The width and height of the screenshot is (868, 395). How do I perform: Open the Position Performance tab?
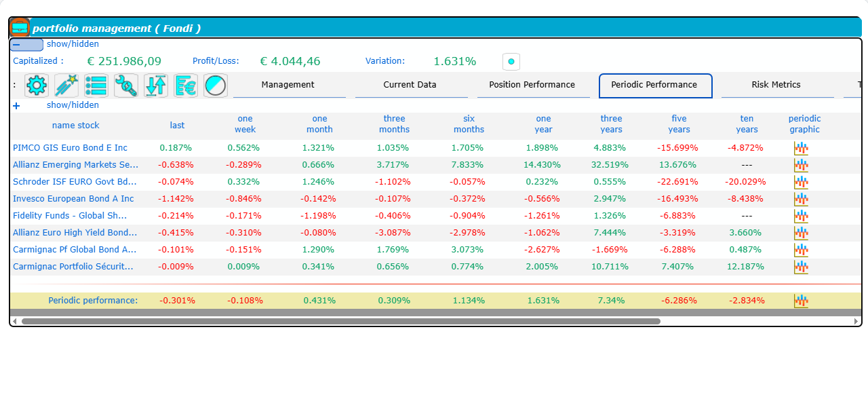(532, 85)
